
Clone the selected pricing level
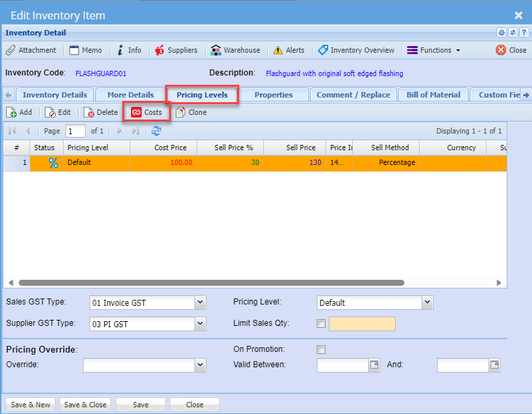pos(190,112)
